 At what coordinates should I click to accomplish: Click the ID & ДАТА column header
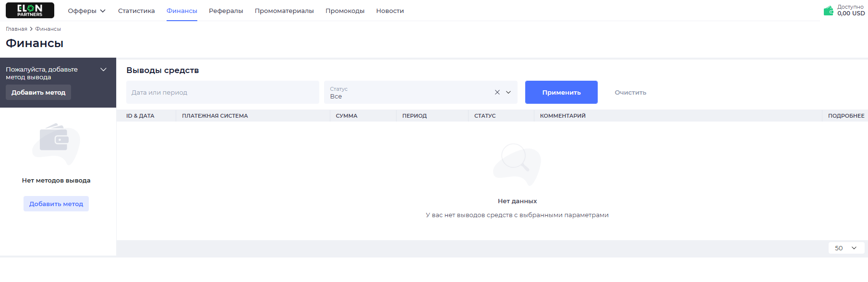click(140, 116)
